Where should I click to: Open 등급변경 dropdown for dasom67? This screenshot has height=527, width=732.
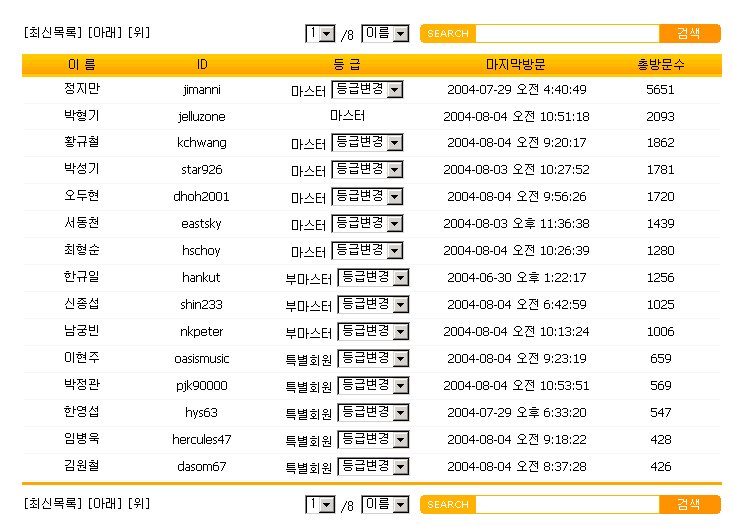tap(373, 466)
